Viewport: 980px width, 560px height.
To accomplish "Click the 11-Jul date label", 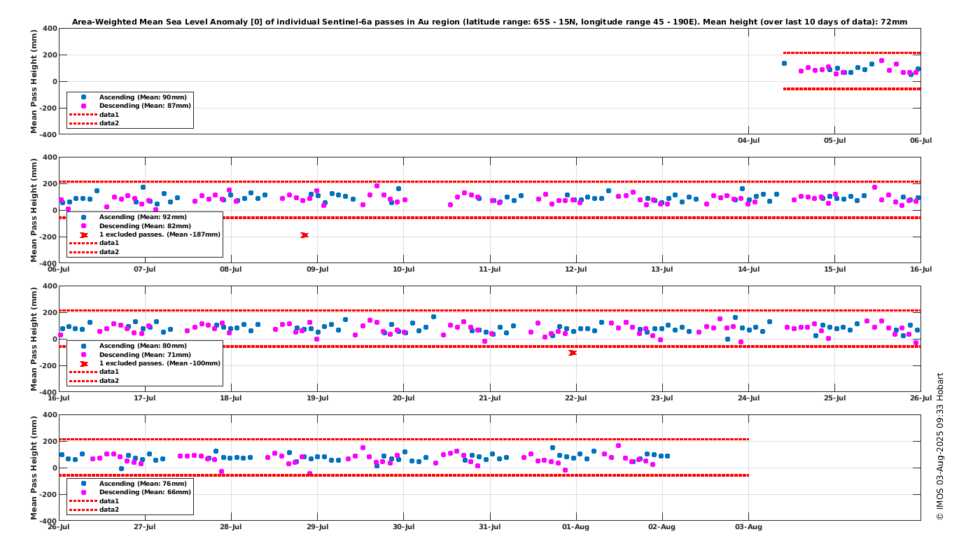I will [490, 269].
